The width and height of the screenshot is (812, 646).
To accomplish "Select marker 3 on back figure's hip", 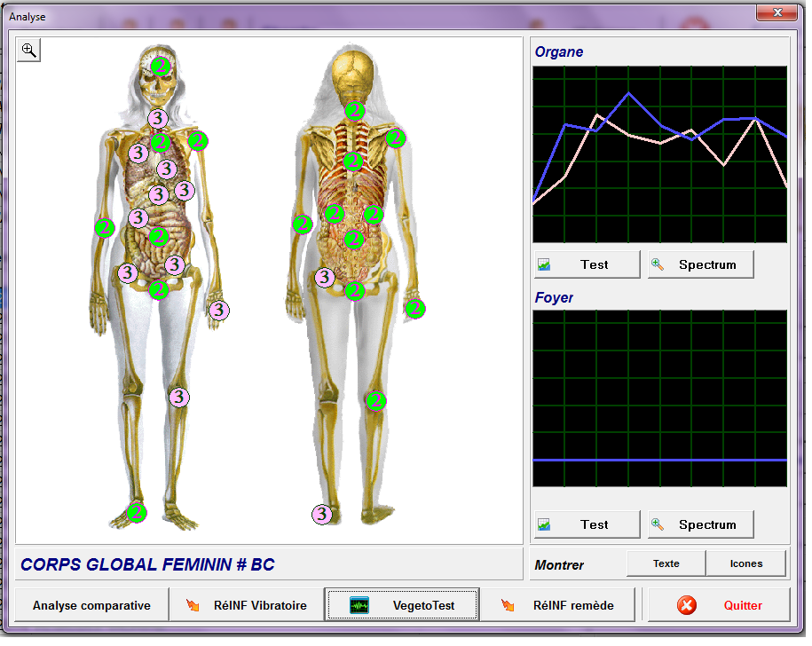I will click(325, 278).
